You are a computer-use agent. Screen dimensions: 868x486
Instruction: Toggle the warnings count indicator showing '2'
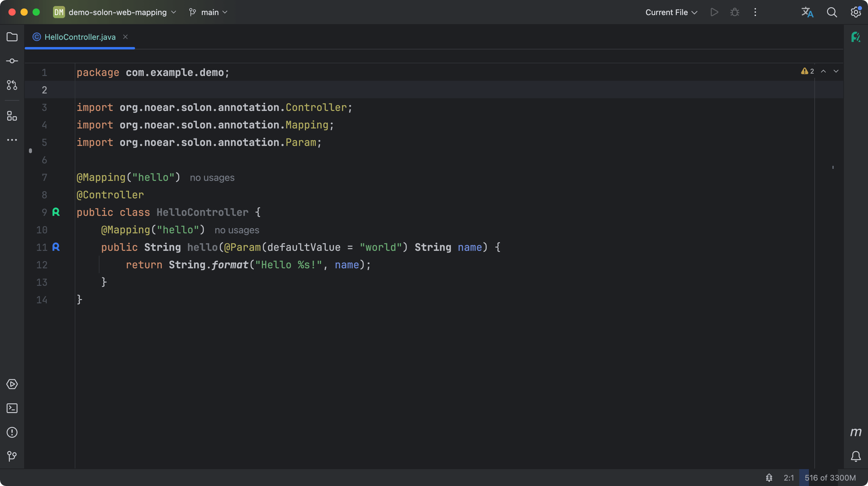[x=808, y=71]
